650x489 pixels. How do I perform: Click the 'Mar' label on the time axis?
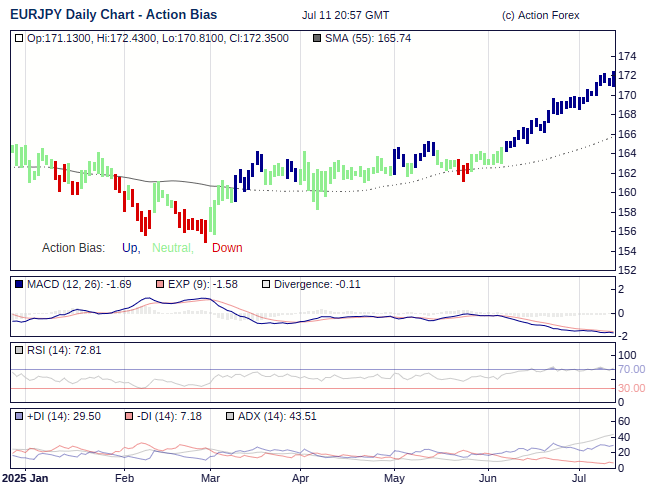210,479
